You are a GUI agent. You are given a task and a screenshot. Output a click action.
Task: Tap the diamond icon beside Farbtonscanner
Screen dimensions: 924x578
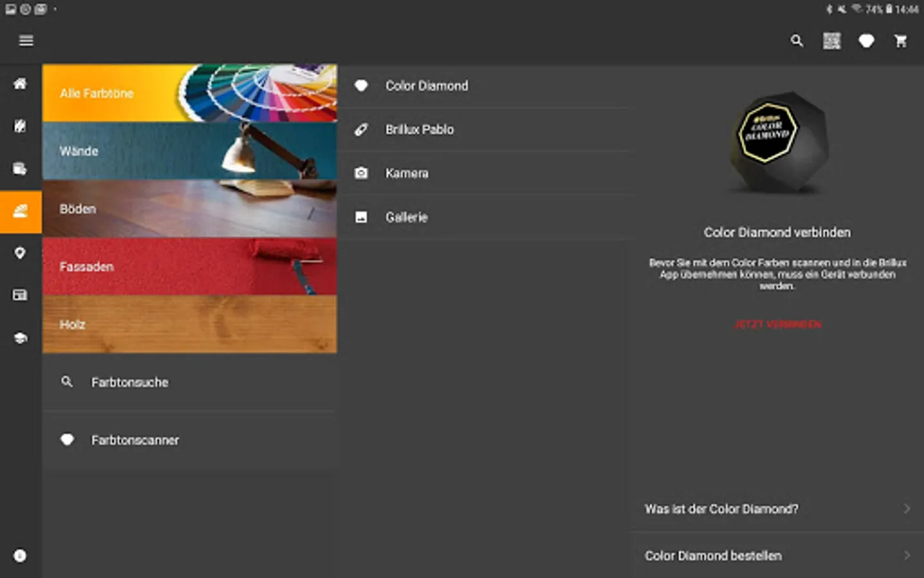pos(67,439)
